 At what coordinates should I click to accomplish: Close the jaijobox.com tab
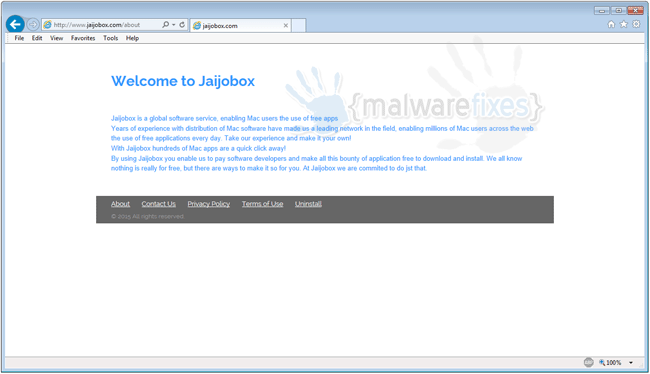pos(286,25)
